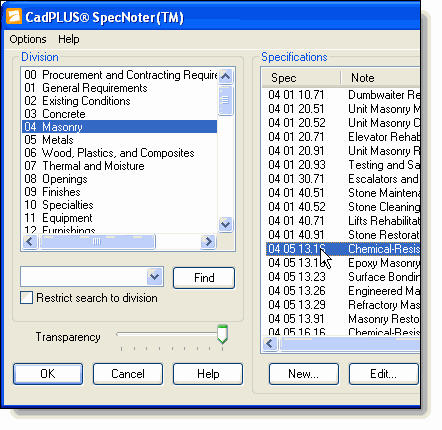Viewport: 442px width, 430px height.
Task: Click Division list scroll right arrow
Action: point(209,241)
